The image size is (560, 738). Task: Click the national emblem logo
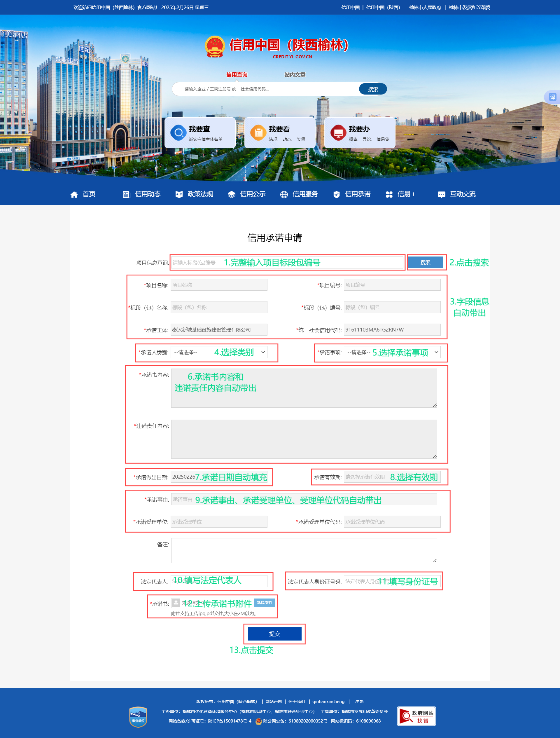coord(215,47)
